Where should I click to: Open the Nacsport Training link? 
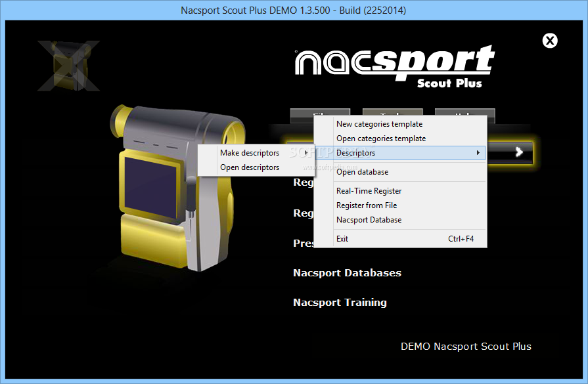340,303
